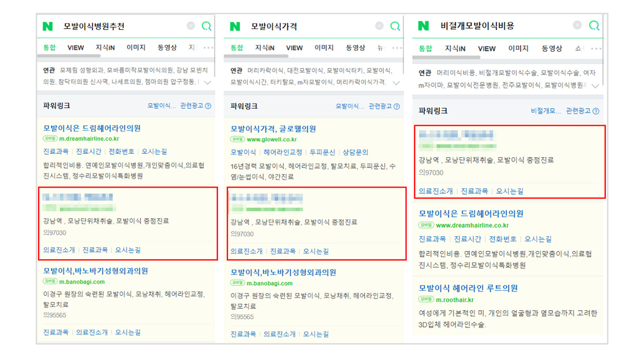644x352 pixels.
Task: Select related keyword 비절개모발이식수술
Action: (x=508, y=73)
